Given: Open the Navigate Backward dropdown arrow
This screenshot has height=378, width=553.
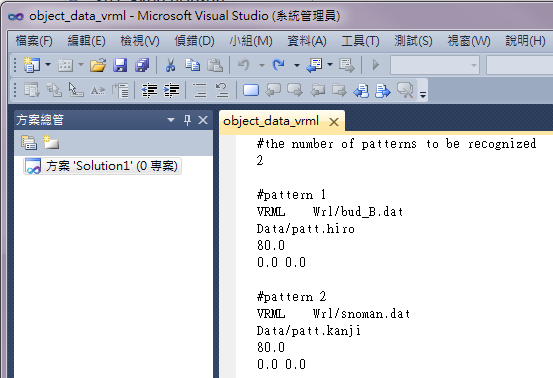Looking at the screenshot, I should (330, 65).
